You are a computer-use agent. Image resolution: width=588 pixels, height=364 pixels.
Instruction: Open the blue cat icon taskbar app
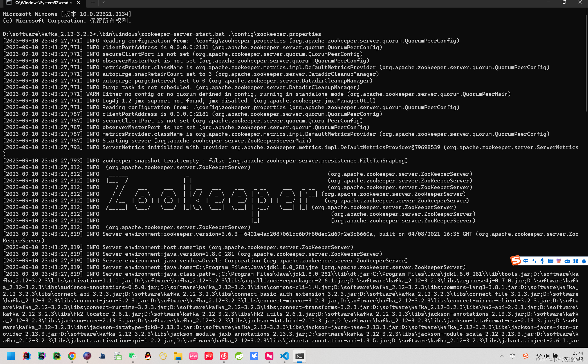coord(102,356)
